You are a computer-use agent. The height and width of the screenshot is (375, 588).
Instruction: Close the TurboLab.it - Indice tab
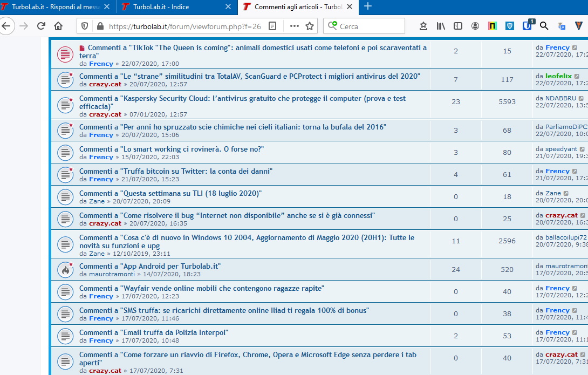click(228, 7)
